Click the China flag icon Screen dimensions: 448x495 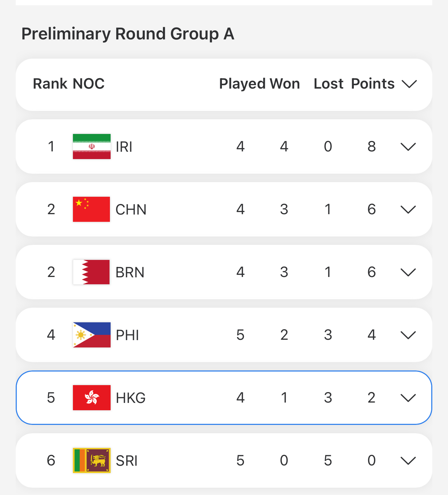click(91, 209)
